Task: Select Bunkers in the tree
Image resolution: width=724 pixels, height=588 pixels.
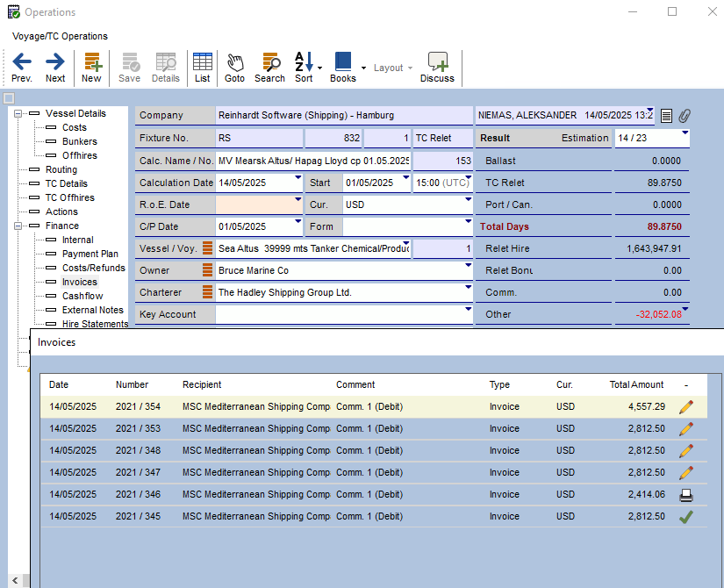Action: [79, 141]
